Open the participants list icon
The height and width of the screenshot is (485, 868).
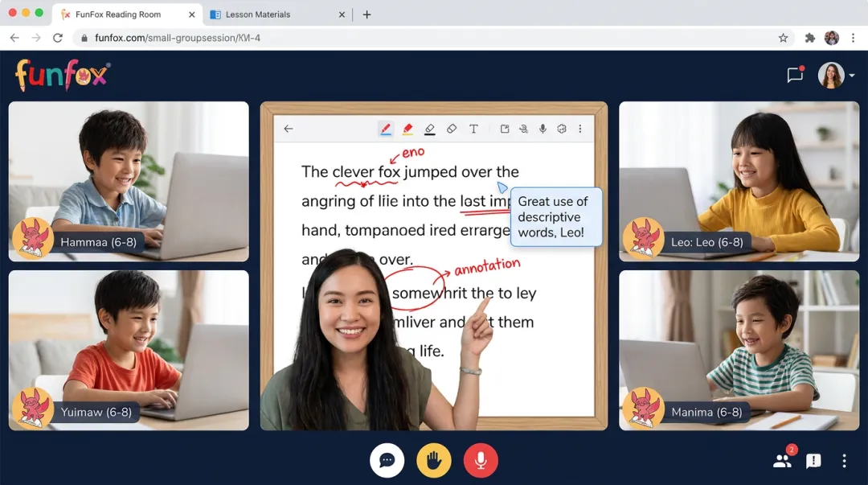(782, 461)
